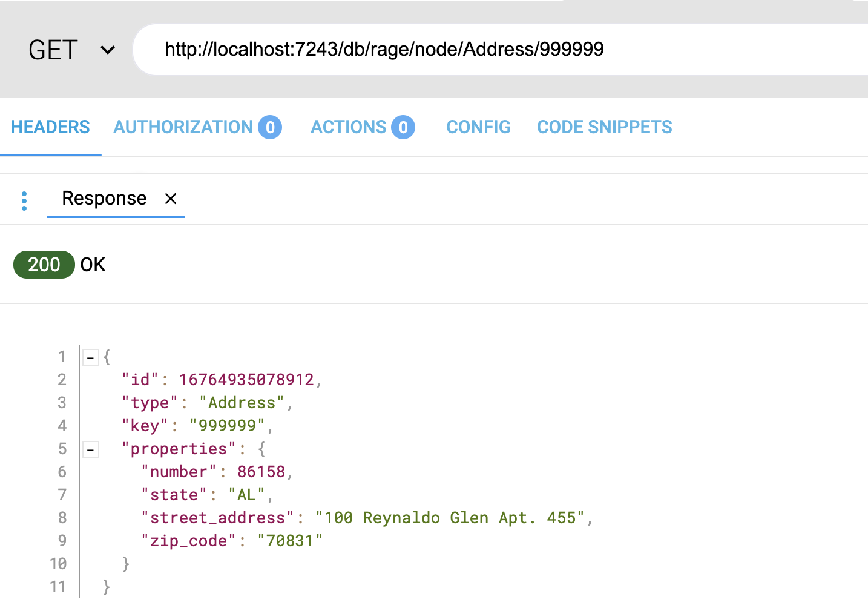
Task: Click the GET method label
Action: point(53,50)
